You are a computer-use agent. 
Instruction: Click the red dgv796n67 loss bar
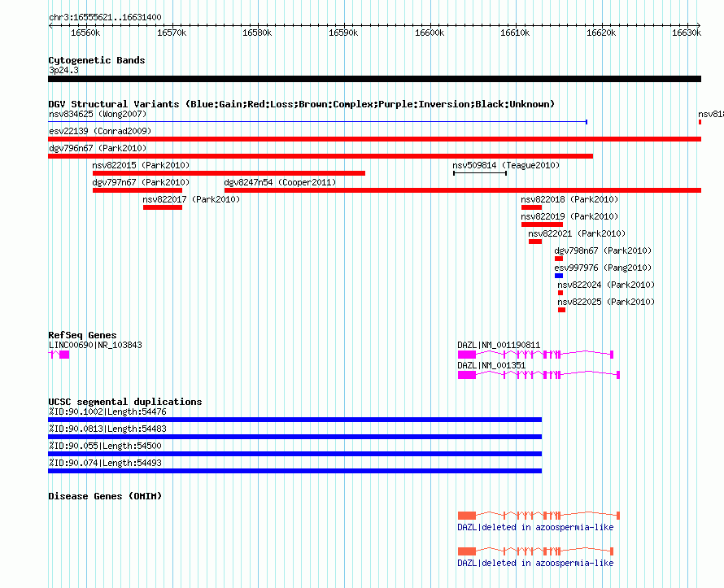pos(321,156)
